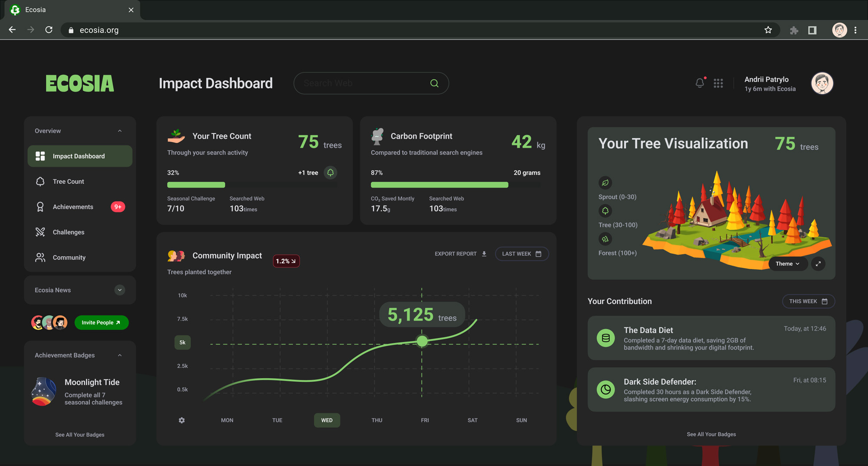This screenshot has width=868, height=466.
Task: Click the Sprout level leaf icon
Action: click(x=605, y=183)
